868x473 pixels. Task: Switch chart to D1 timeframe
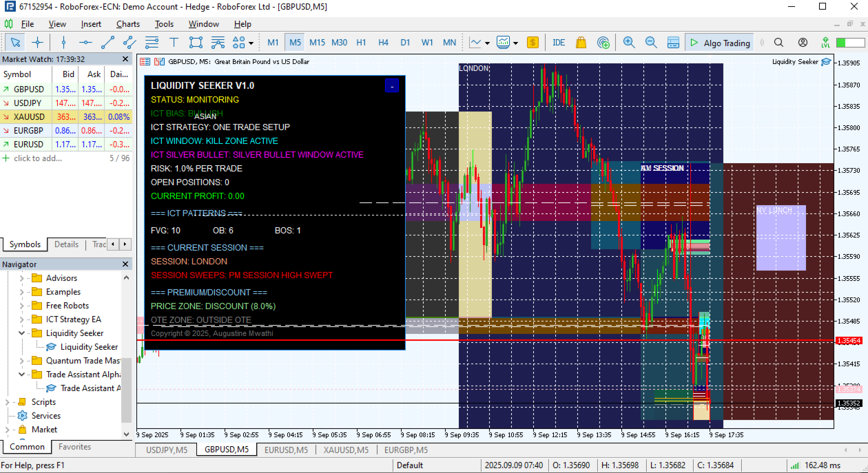[x=405, y=42]
